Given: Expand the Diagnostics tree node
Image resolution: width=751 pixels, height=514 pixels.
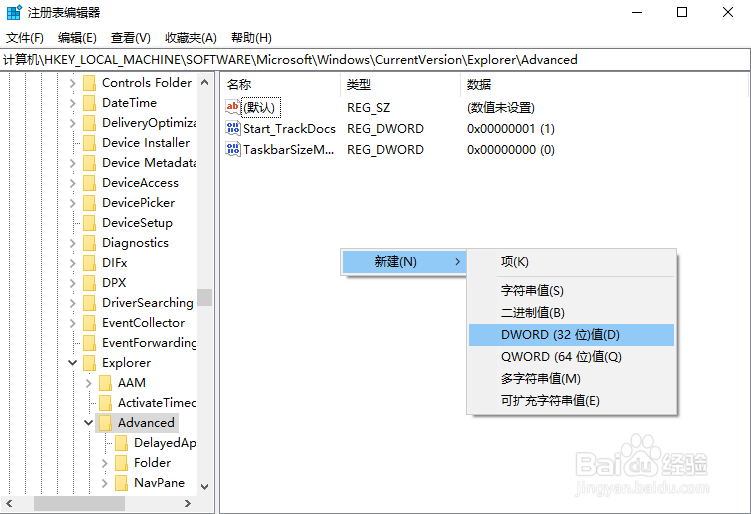Looking at the screenshot, I should 72,243.
